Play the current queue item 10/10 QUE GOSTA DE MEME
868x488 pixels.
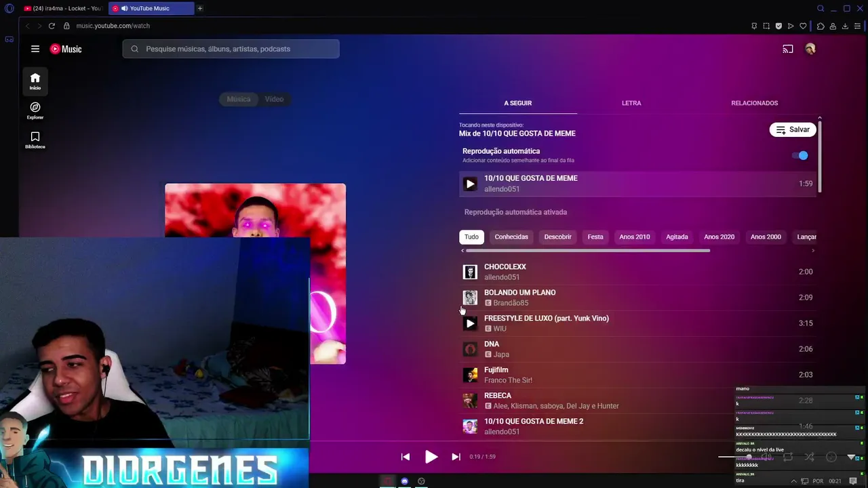470,184
